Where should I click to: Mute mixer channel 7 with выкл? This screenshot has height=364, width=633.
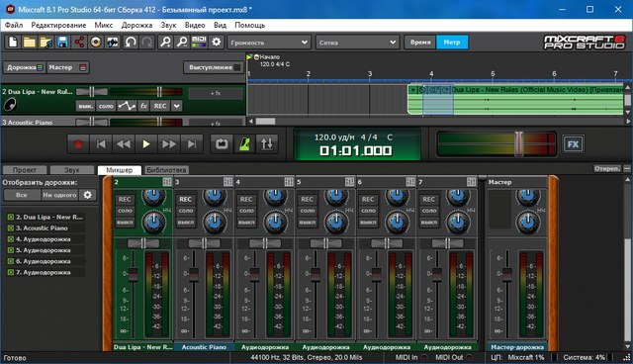click(x=428, y=223)
